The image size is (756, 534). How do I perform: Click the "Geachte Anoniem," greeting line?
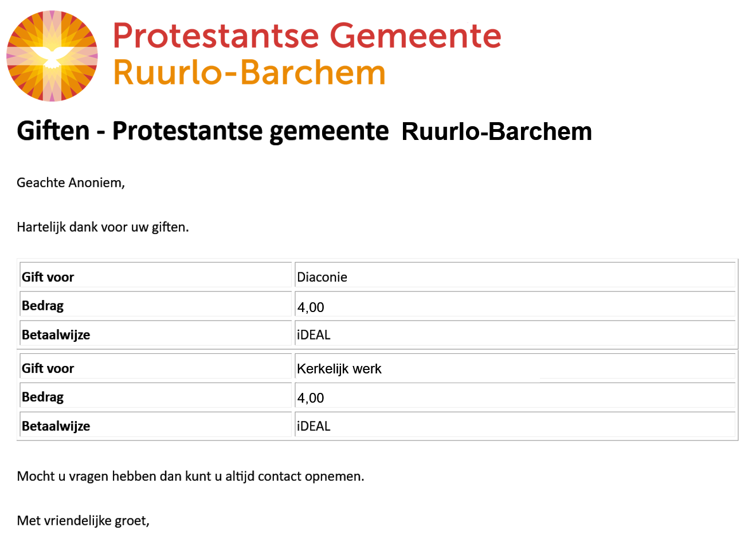[70, 183]
